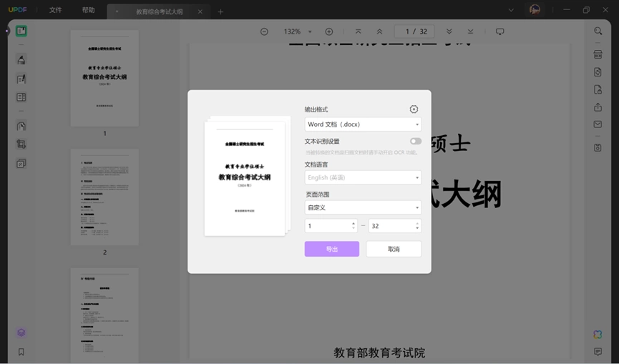Open the bookmark panel icon
The width and height of the screenshot is (619, 364).
click(x=21, y=351)
